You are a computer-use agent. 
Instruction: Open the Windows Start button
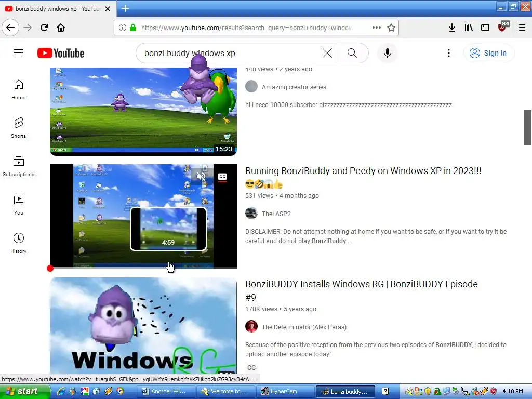tap(25, 392)
